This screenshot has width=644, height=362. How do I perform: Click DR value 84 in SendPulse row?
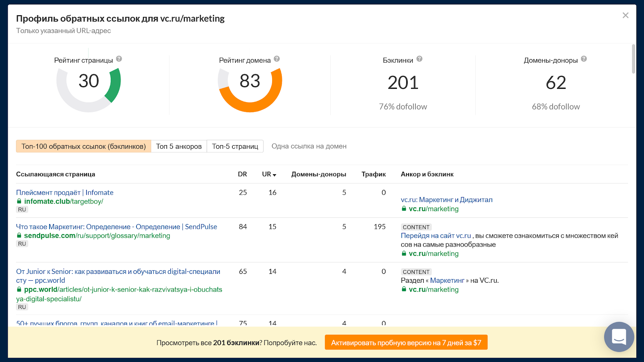point(243,227)
